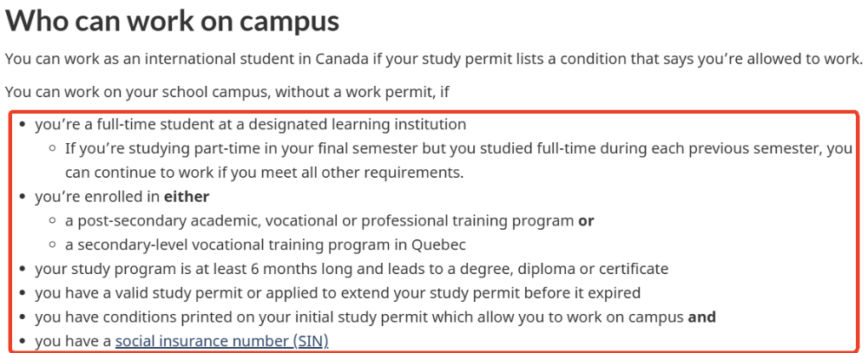Click the bold "or" after "training program"
868x353 pixels.
pyautogui.click(x=586, y=220)
